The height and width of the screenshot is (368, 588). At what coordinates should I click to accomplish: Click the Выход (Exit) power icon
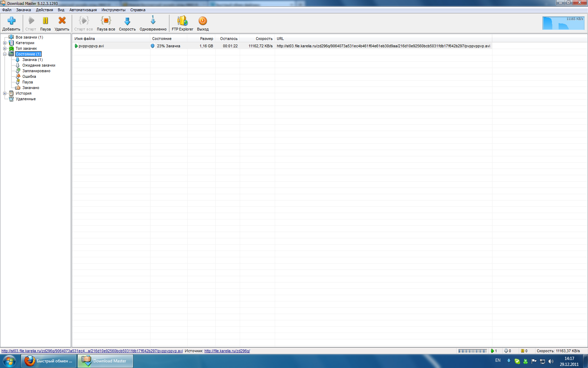point(203,21)
